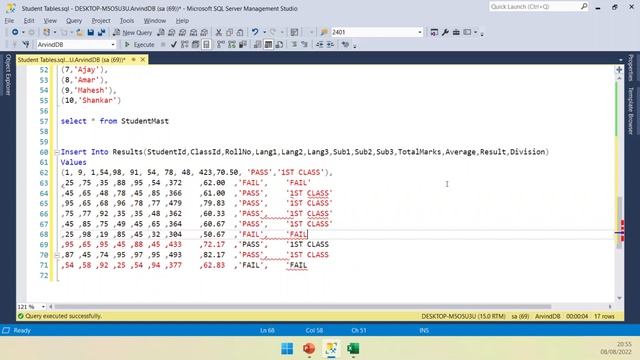Click the Find in Files icon
Screen dimensions: 640x360
[x=324, y=32]
